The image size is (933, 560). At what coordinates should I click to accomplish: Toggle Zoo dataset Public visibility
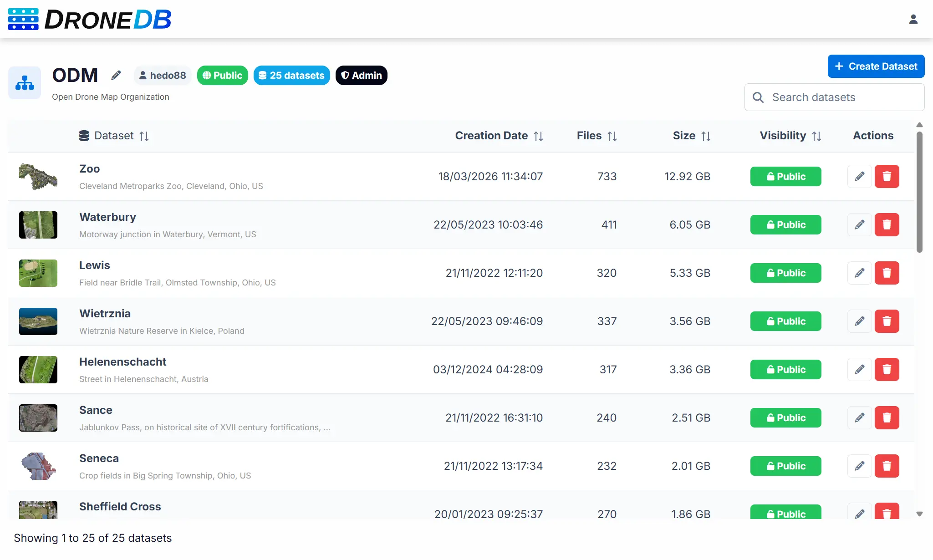pos(785,177)
